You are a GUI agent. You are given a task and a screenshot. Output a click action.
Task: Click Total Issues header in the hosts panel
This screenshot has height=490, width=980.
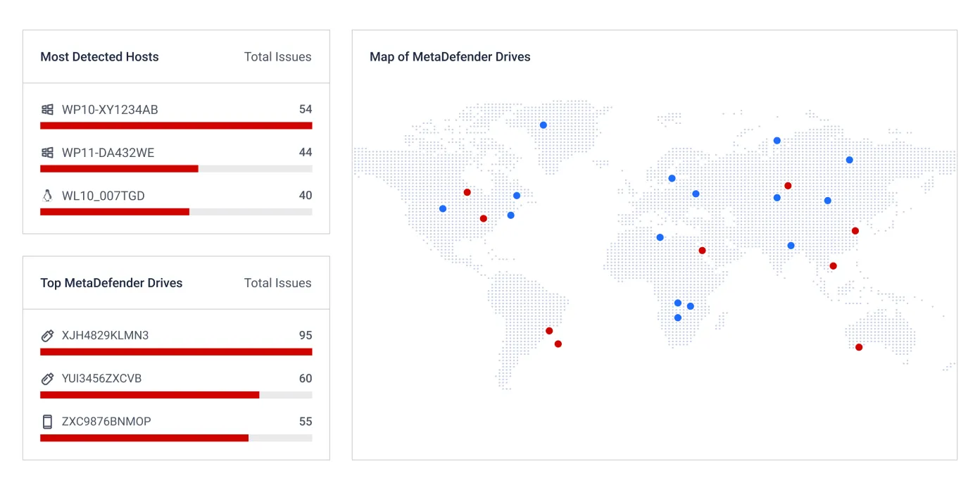click(x=277, y=57)
